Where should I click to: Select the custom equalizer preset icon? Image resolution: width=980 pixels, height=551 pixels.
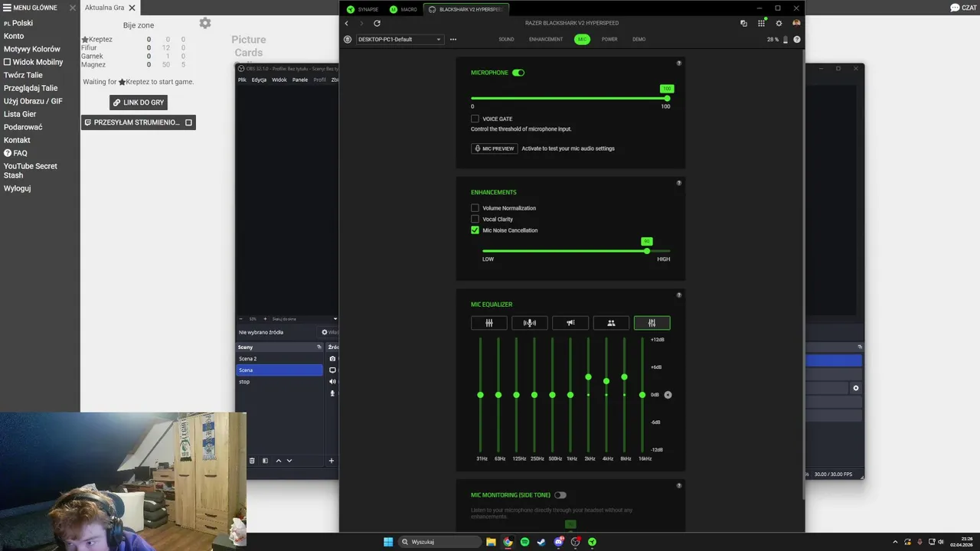(x=652, y=323)
